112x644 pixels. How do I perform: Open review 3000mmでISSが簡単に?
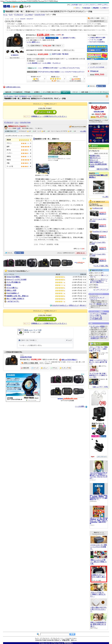14,277
